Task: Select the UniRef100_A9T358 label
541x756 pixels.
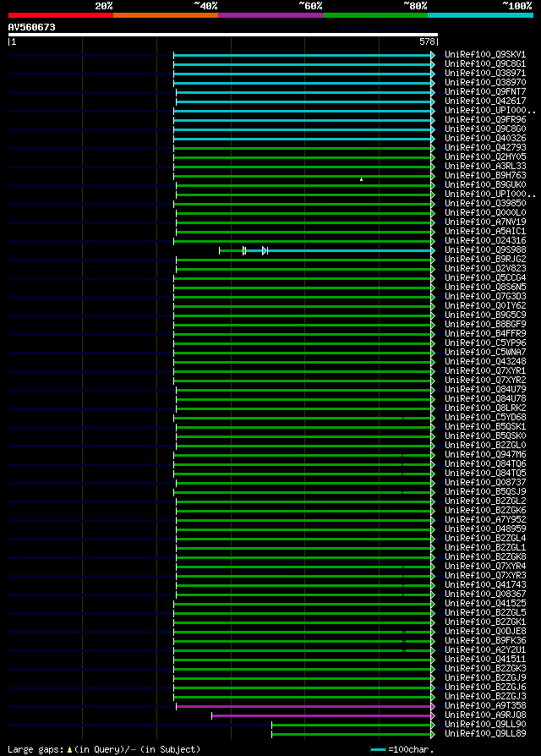Action: click(485, 706)
